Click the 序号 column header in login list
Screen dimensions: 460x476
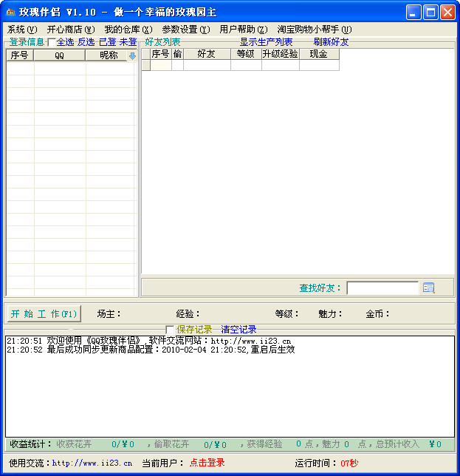(x=20, y=55)
